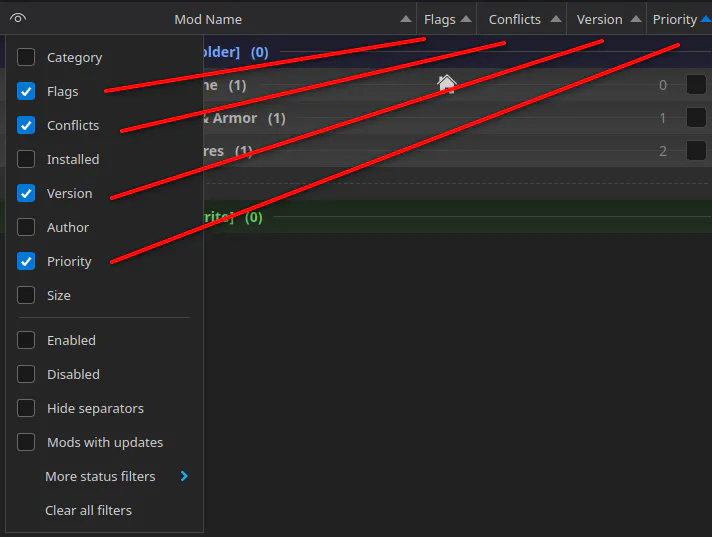Screen dimensions: 712x537
Task: Check the Disabled filter checkbox
Action: click(x=26, y=374)
